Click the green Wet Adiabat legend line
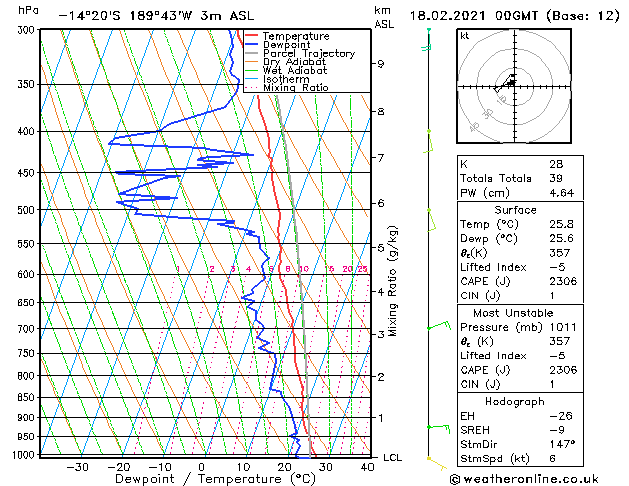The height and width of the screenshot is (486, 629). [x=251, y=71]
